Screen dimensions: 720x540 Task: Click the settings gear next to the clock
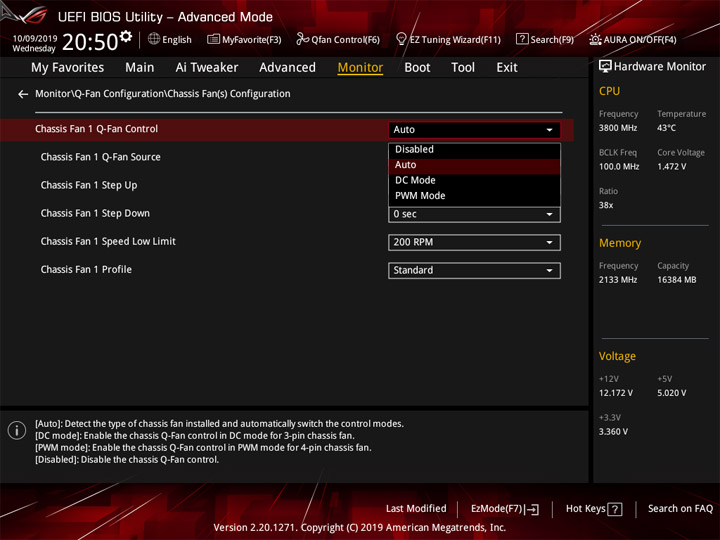coord(126,36)
